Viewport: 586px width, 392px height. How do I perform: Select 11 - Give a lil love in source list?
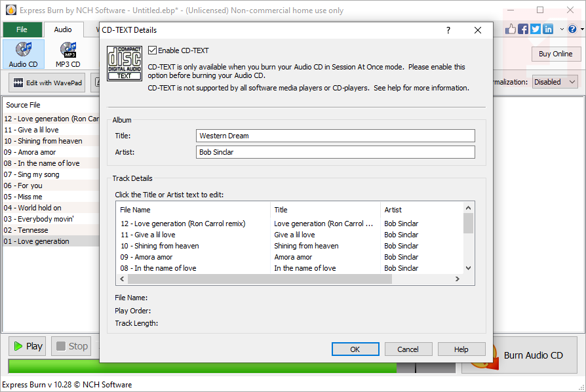tap(51, 130)
